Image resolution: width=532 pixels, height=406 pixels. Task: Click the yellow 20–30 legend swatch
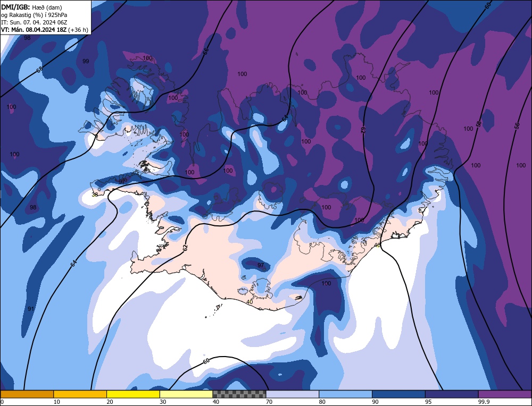click(x=133, y=394)
